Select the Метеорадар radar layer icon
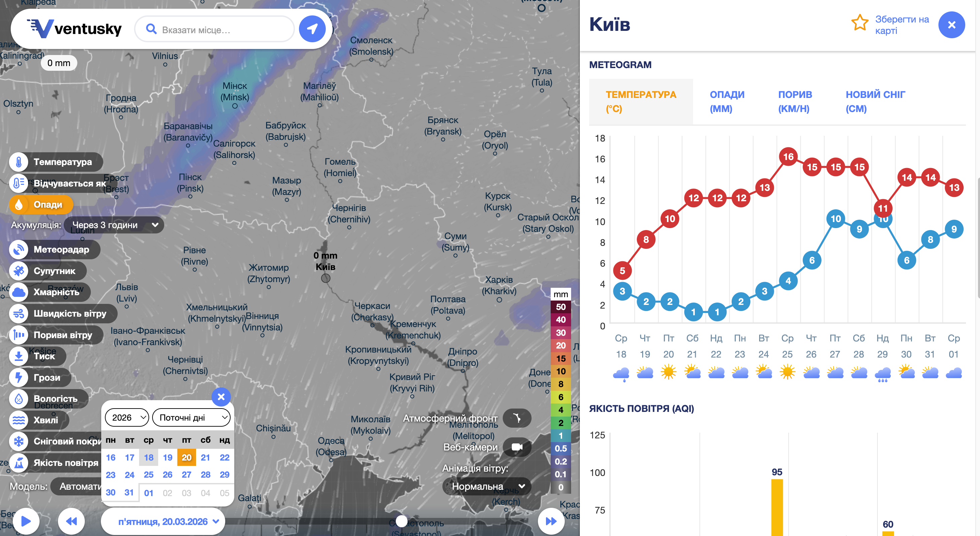 [x=19, y=250]
